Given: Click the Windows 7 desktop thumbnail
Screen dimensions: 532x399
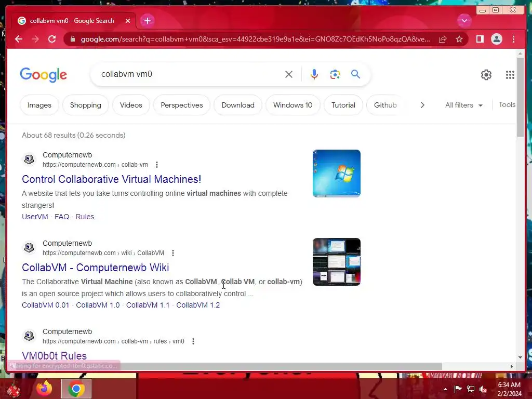Looking at the screenshot, I should click(337, 174).
